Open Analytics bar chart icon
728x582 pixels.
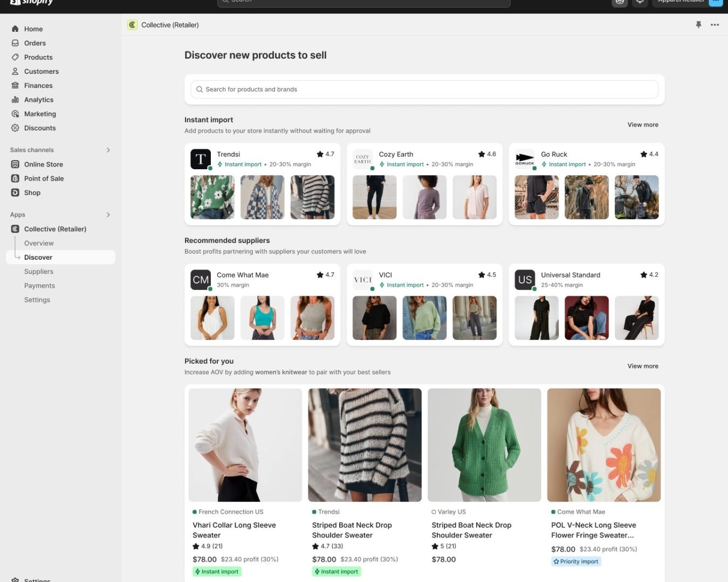[x=15, y=100]
